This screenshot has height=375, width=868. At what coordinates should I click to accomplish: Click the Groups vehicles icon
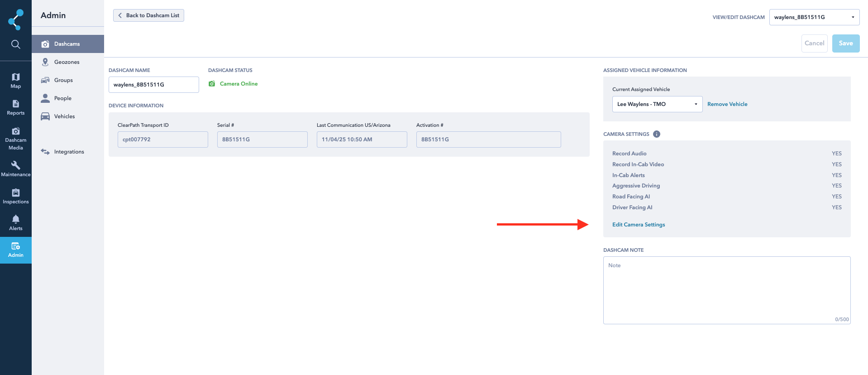[x=45, y=80]
